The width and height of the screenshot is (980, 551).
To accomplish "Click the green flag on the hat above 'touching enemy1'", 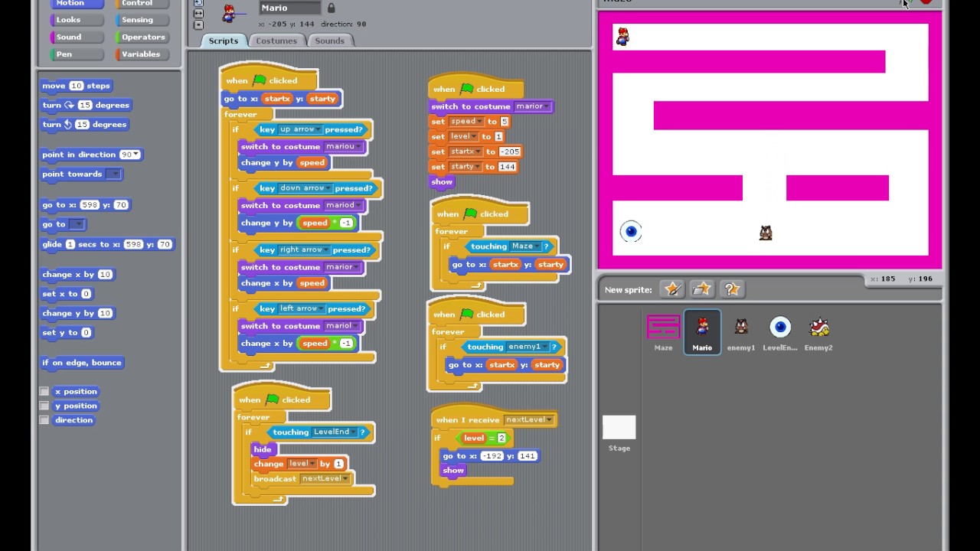I will click(x=467, y=314).
